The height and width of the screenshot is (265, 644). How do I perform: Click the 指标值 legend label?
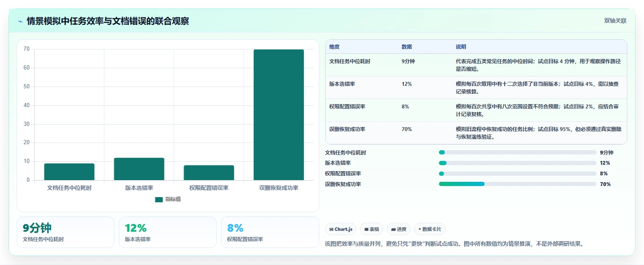(x=173, y=199)
